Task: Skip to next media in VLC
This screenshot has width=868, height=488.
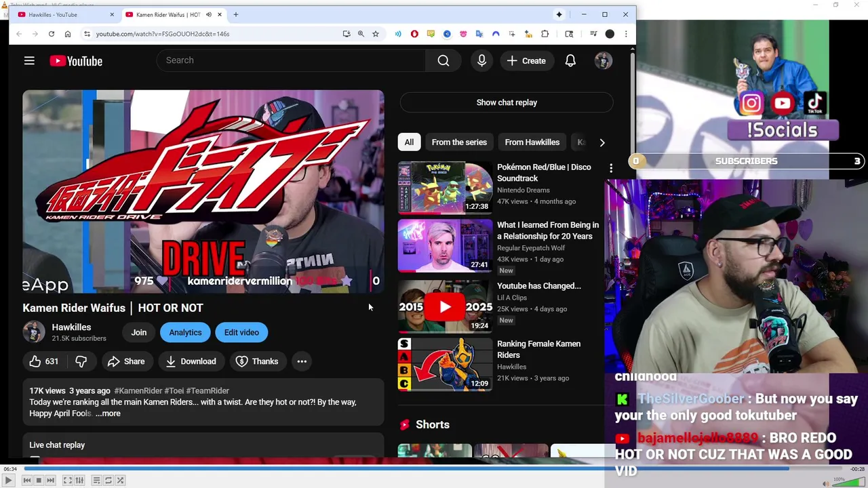Action: 50,481
